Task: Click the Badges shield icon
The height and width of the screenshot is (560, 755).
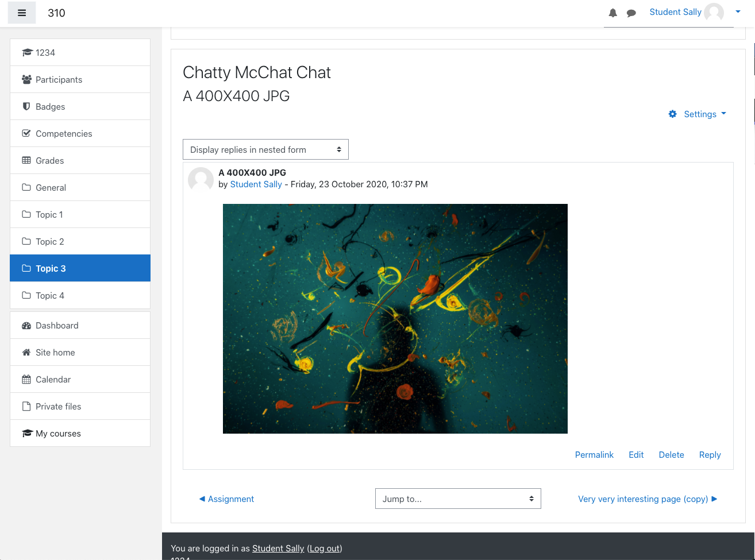Action: click(26, 106)
